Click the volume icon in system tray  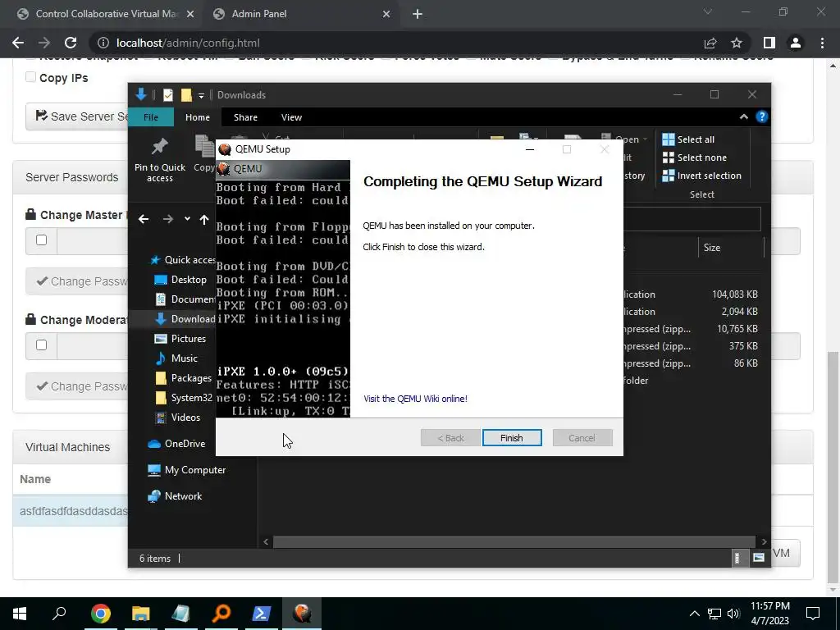733,614
